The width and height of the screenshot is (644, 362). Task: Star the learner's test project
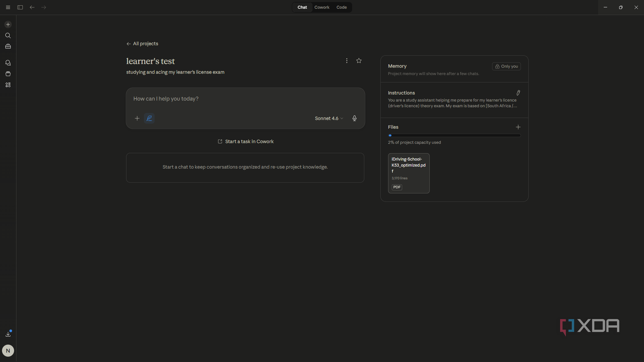point(359,60)
